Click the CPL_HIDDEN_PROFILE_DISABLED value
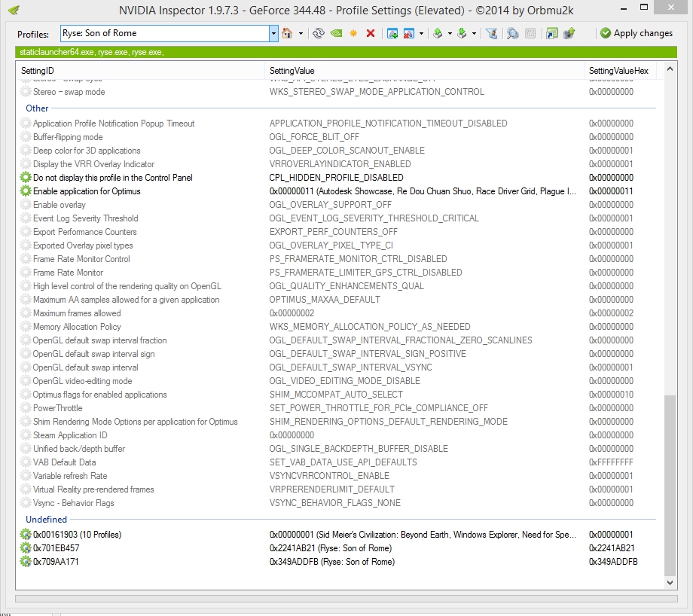 pos(337,178)
